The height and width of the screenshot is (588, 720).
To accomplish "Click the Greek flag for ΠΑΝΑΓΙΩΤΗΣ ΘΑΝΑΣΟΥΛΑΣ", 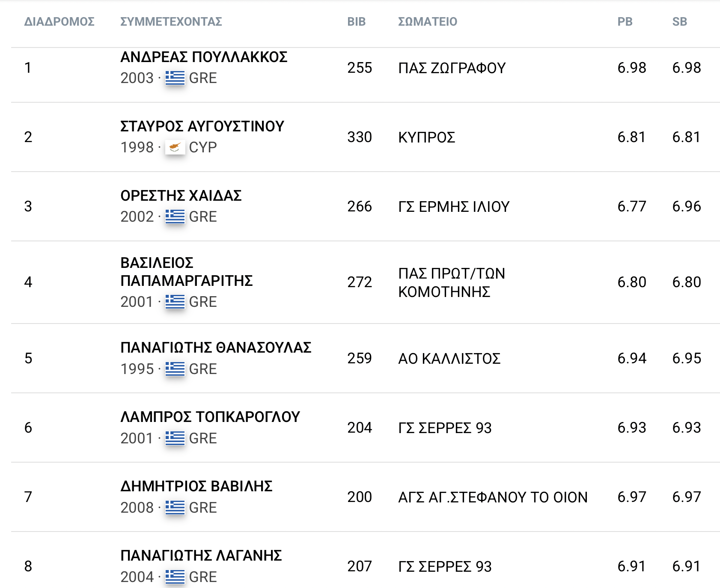I will click(x=175, y=369).
